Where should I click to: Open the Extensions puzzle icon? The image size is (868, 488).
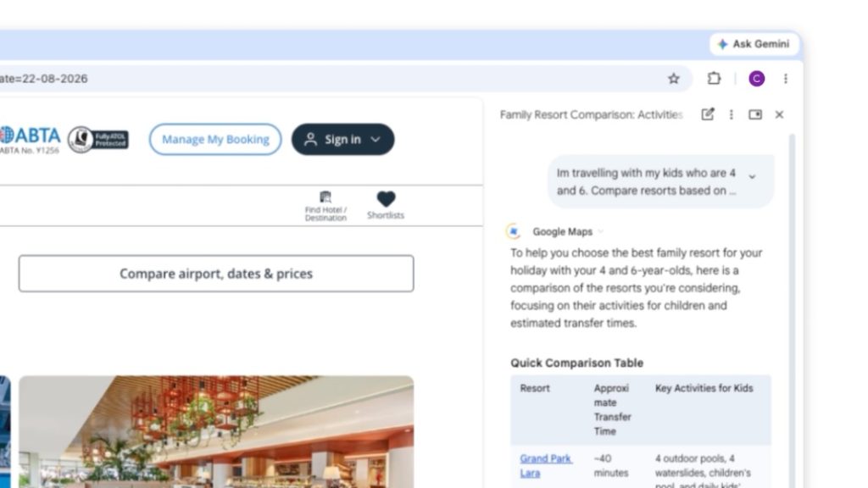pos(714,79)
